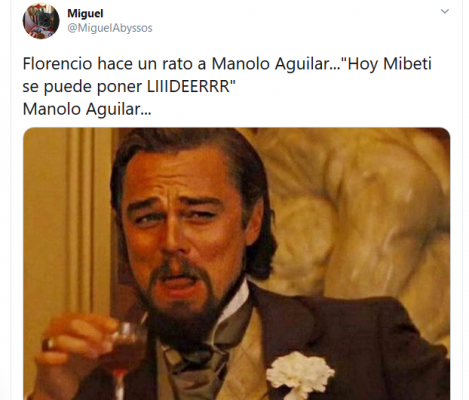Select the word Florencio in the tweet

[x=57, y=64]
